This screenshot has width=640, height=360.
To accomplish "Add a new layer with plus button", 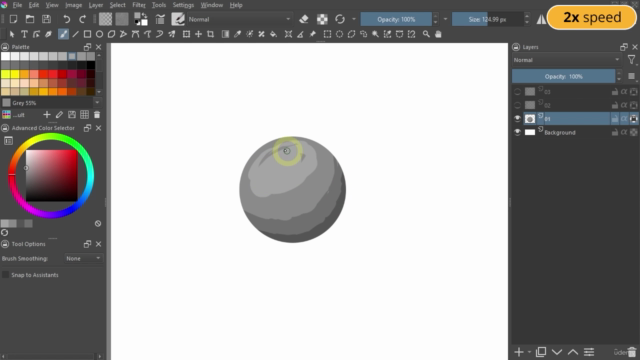I will (x=519, y=352).
